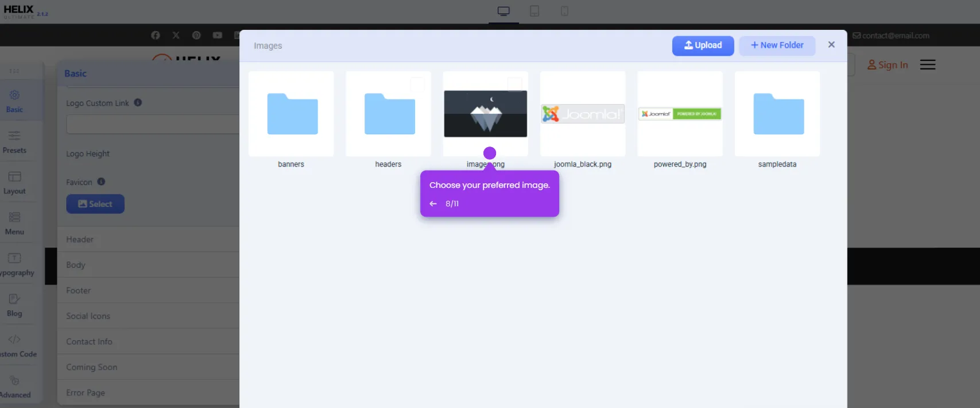This screenshot has height=408, width=980.
Task: Switch to mobile preview device icon
Action: pos(565,11)
